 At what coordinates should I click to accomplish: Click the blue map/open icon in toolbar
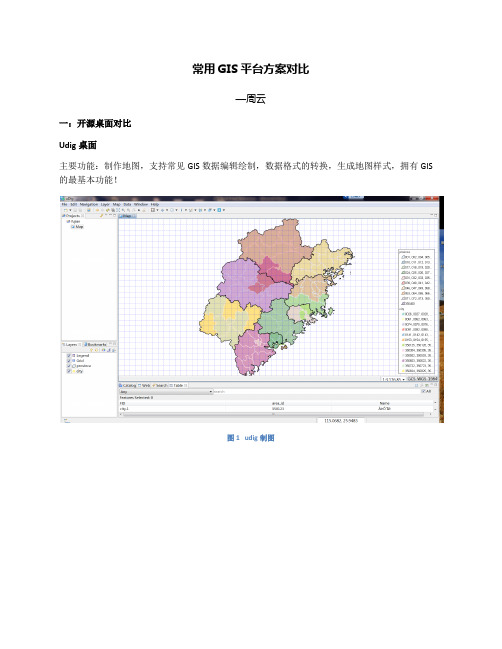click(89, 210)
